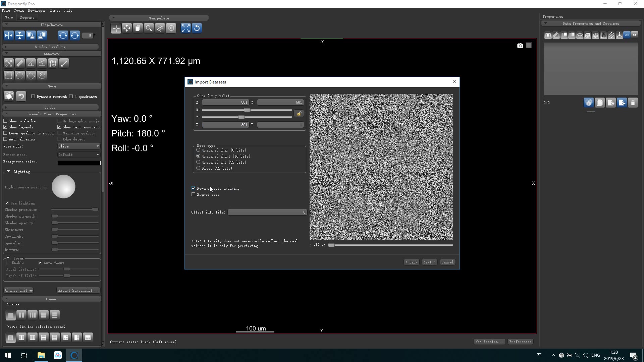Expand the Window Leveling section

[x=50, y=47]
